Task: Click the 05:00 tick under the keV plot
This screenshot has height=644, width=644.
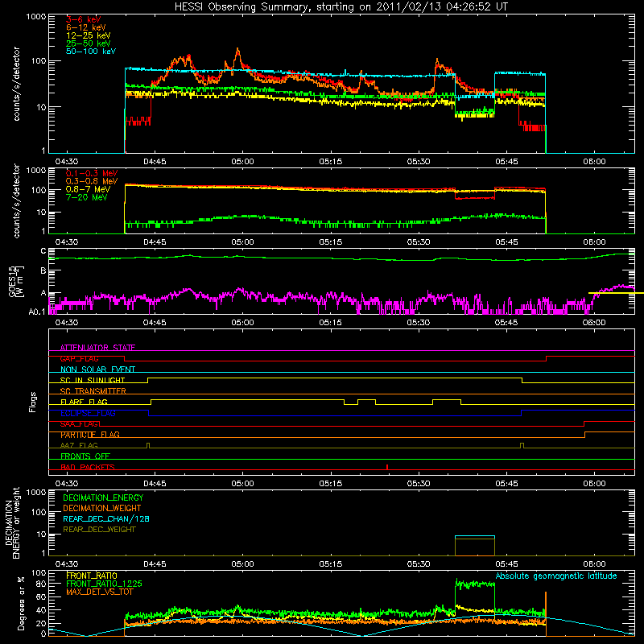Action: pos(243,162)
